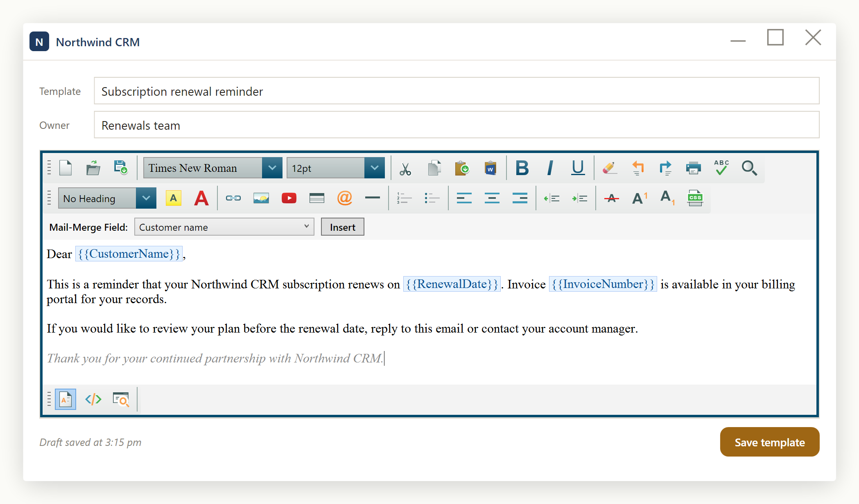Open a file with the folder icon

pyautogui.click(x=93, y=168)
